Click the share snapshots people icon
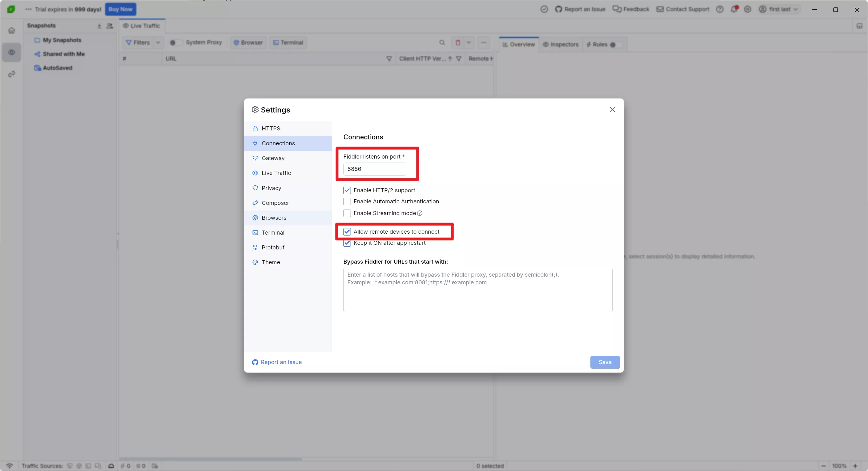The height and width of the screenshot is (471, 868). (x=109, y=26)
